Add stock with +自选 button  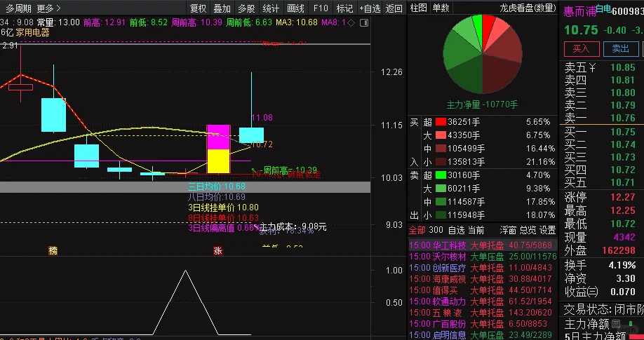coord(370,8)
